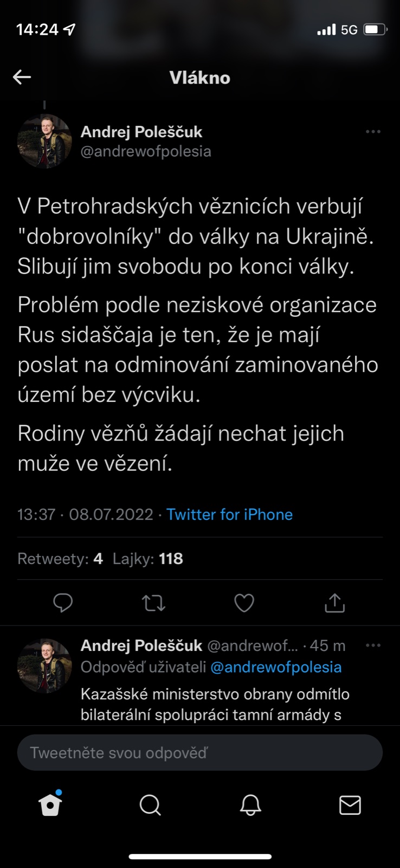Open the Notifications bell tab
Image resolution: width=400 pixels, height=868 pixels.
(x=250, y=805)
